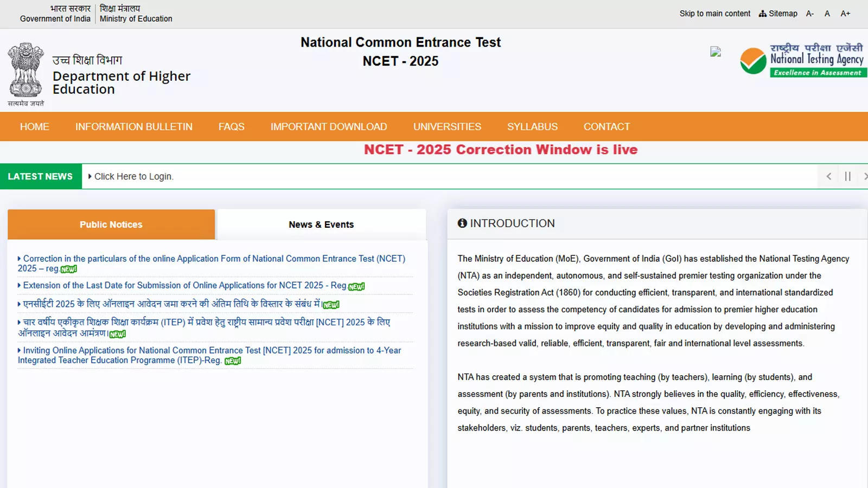Switch to the News & Events tab
Image resolution: width=868 pixels, height=488 pixels.
[321, 224]
